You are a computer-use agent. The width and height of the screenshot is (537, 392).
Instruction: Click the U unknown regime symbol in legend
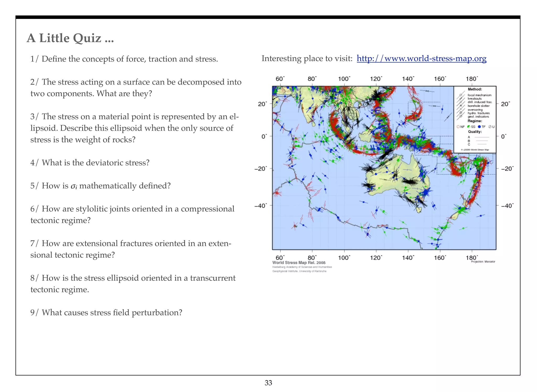pyautogui.click(x=490, y=127)
